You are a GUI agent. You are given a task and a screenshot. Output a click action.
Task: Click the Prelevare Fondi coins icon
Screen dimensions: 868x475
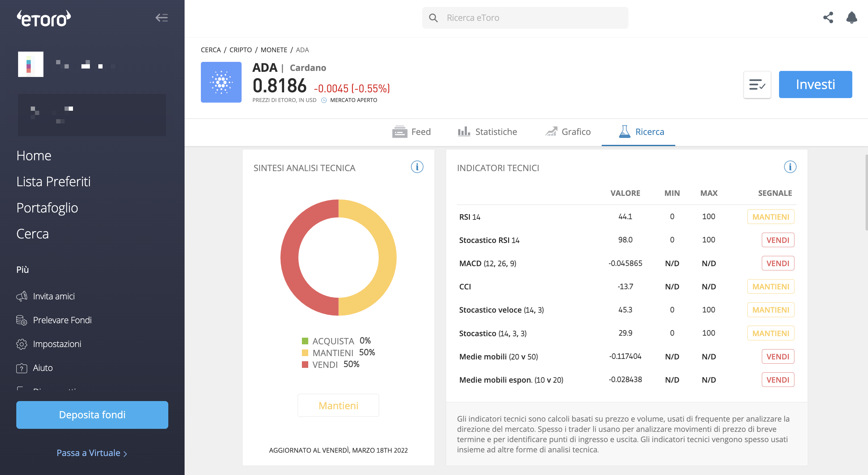point(22,320)
